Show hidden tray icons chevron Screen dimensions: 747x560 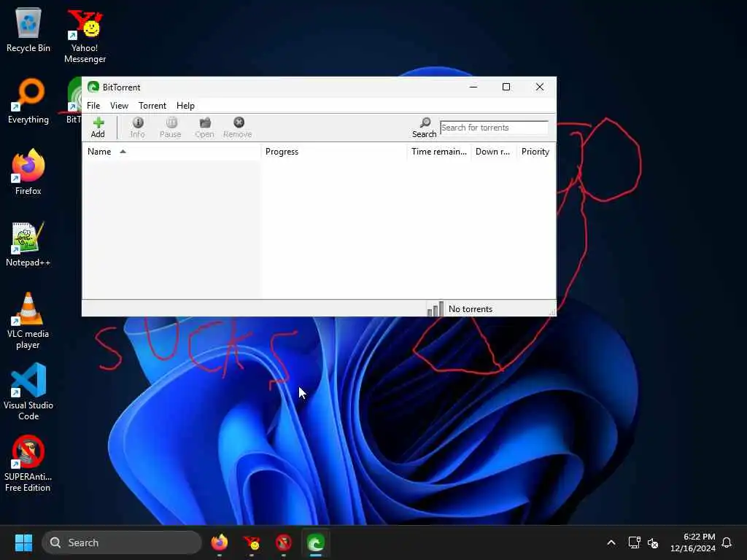click(611, 542)
